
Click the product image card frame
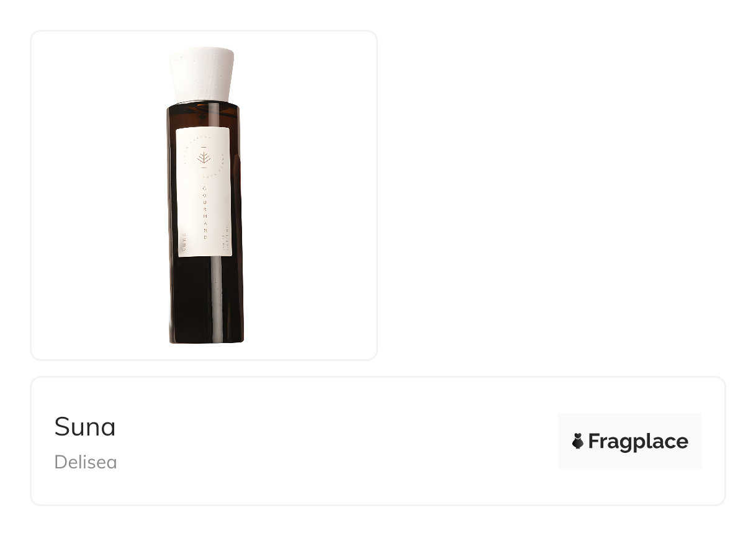tap(204, 195)
